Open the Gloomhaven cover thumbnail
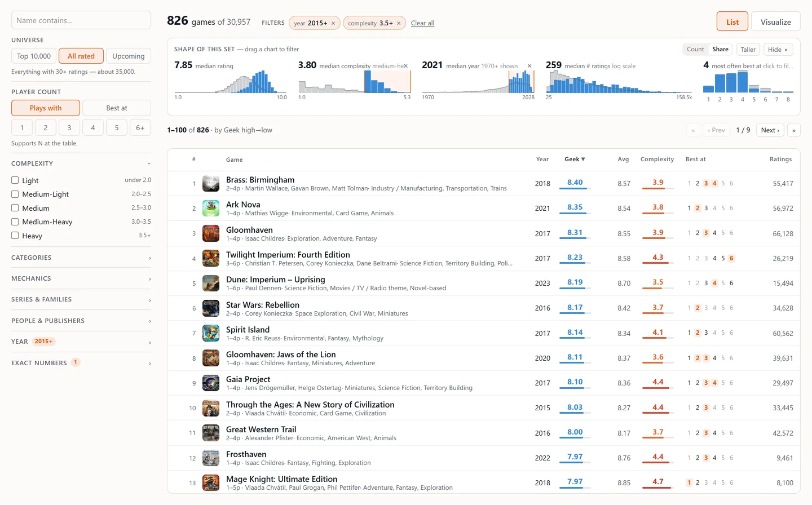Screen dimensions: 812x505 coord(211,233)
